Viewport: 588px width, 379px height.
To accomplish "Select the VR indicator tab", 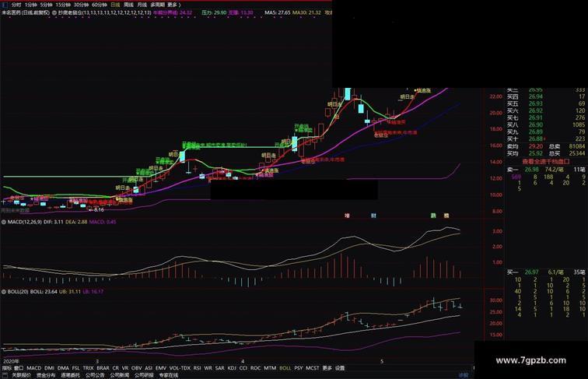I will coord(125,368).
